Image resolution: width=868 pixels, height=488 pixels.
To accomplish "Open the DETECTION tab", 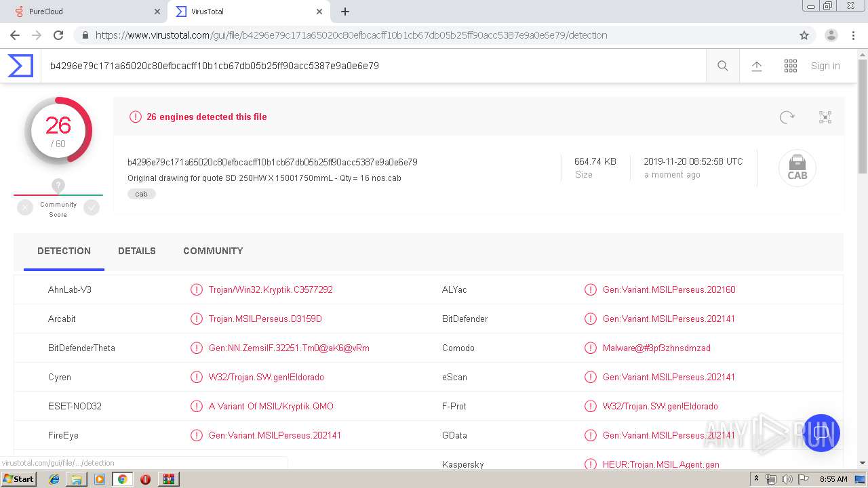I will click(64, 251).
